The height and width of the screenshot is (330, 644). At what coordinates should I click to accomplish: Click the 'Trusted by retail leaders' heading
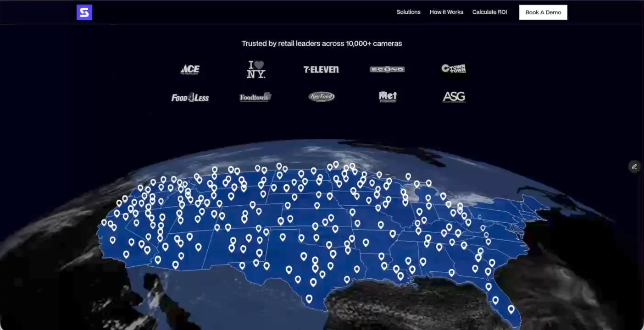click(322, 44)
